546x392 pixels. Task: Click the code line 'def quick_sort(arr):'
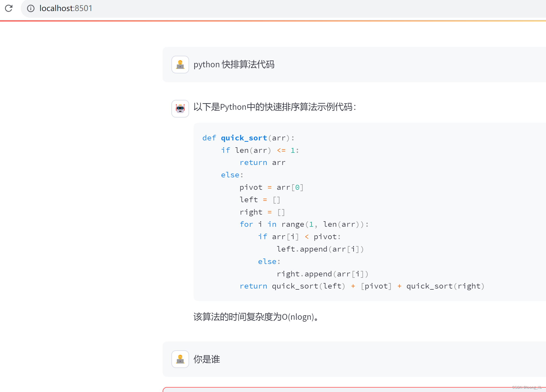click(x=248, y=138)
